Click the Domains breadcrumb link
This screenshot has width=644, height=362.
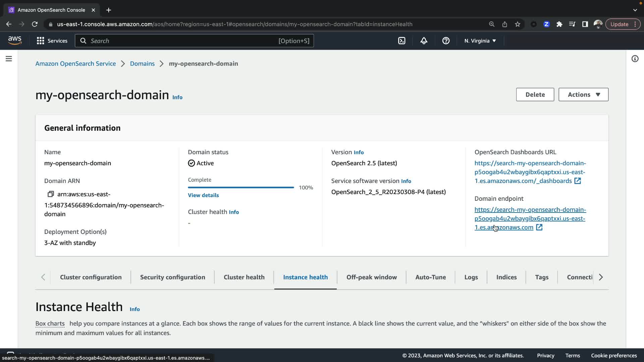142,64
